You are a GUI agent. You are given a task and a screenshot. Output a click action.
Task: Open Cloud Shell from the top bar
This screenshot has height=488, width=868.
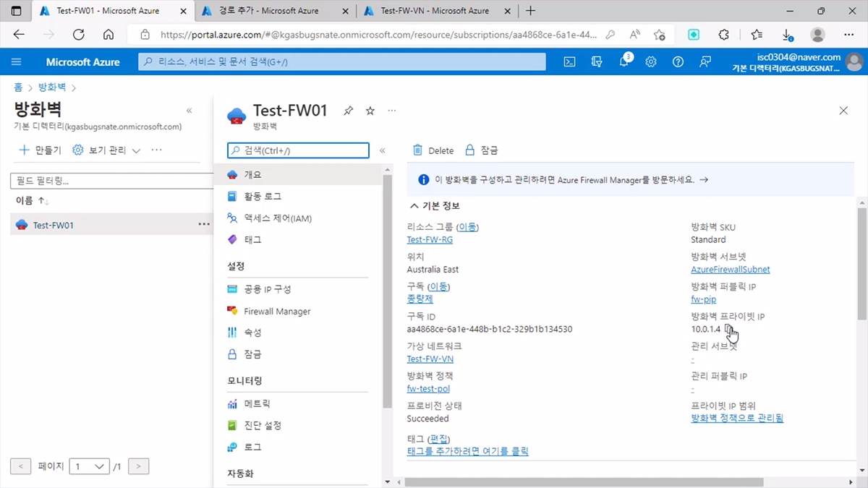[570, 62]
